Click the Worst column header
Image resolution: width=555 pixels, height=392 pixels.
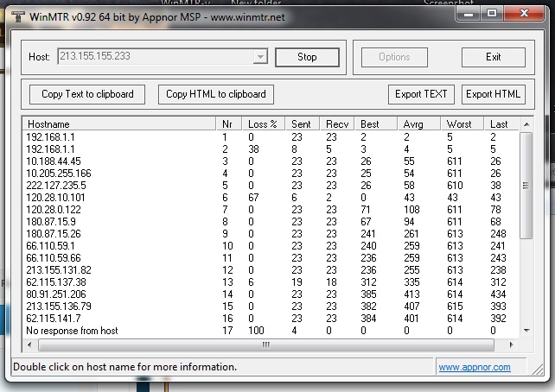click(x=462, y=123)
